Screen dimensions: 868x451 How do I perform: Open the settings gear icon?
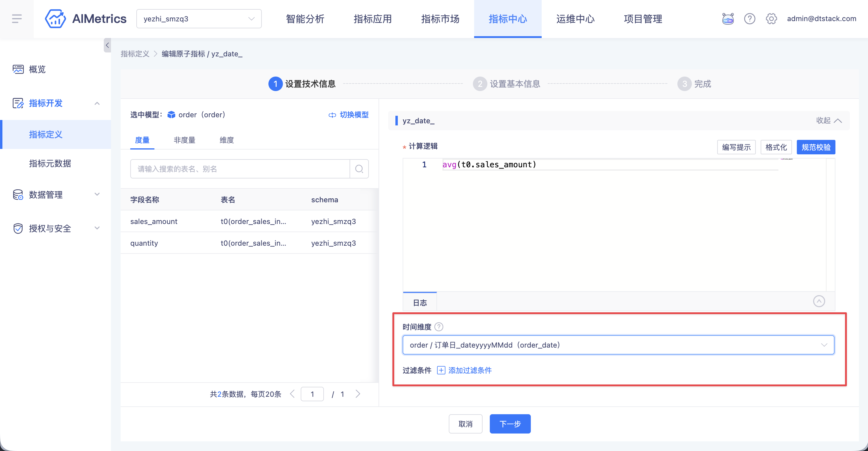(771, 18)
